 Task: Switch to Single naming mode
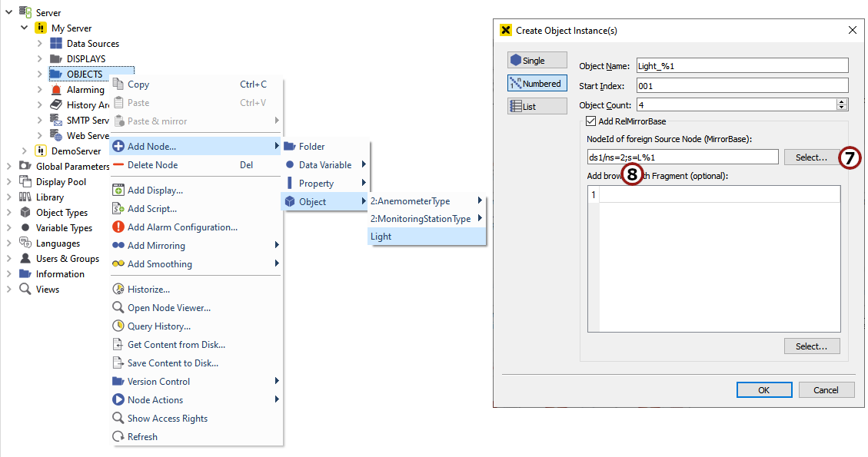click(x=537, y=59)
